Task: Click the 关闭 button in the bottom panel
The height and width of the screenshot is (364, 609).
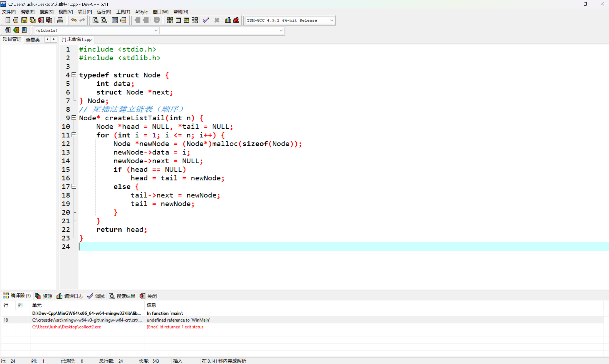Action: [x=148, y=296]
